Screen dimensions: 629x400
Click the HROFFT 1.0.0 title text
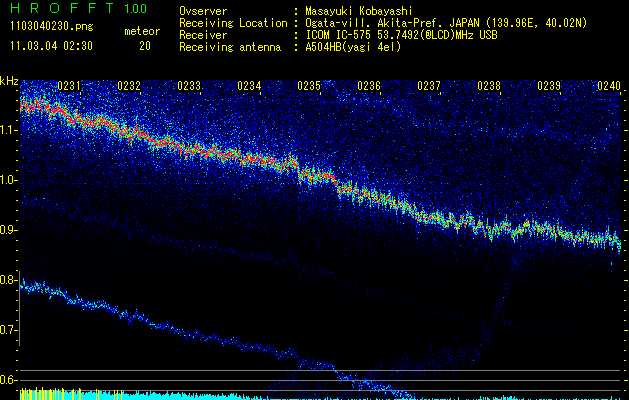click(x=79, y=8)
